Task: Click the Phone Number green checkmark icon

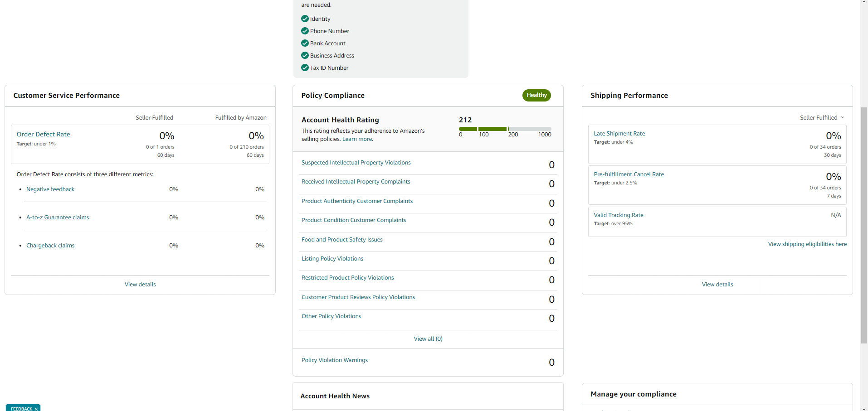Action: [x=305, y=31]
